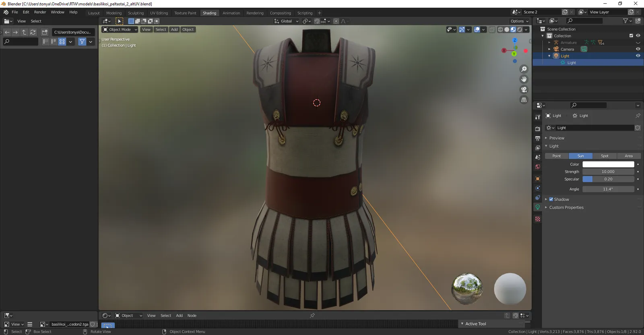The image size is (644, 335).
Task: Toggle the Shadow checkbox
Action: [x=551, y=199]
